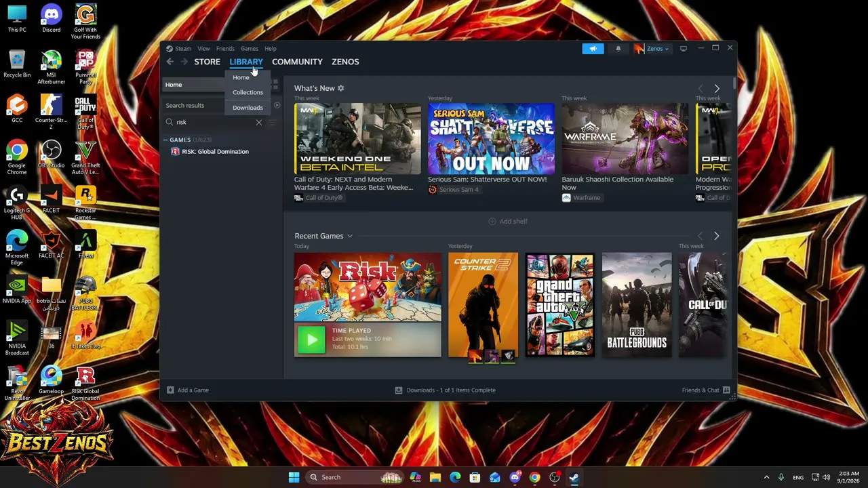
Task: Open the Downloads status at the bottom
Action: pyautogui.click(x=446, y=390)
